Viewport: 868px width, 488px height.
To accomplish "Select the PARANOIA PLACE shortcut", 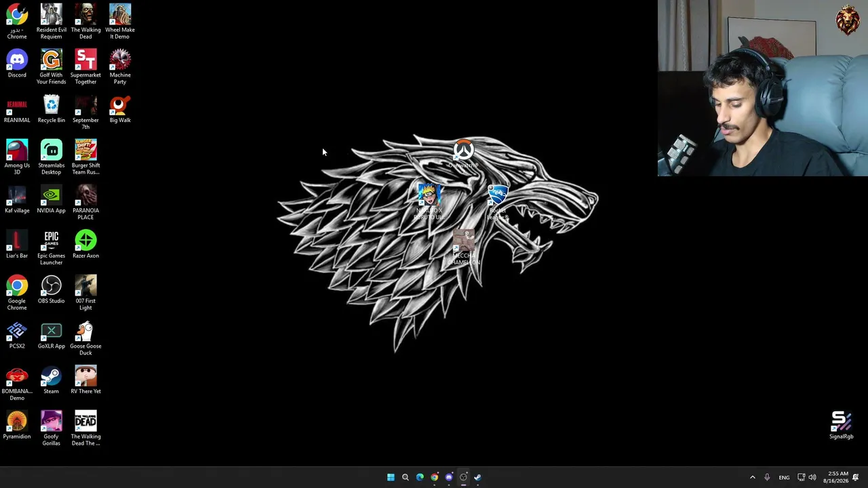I will coord(85,203).
